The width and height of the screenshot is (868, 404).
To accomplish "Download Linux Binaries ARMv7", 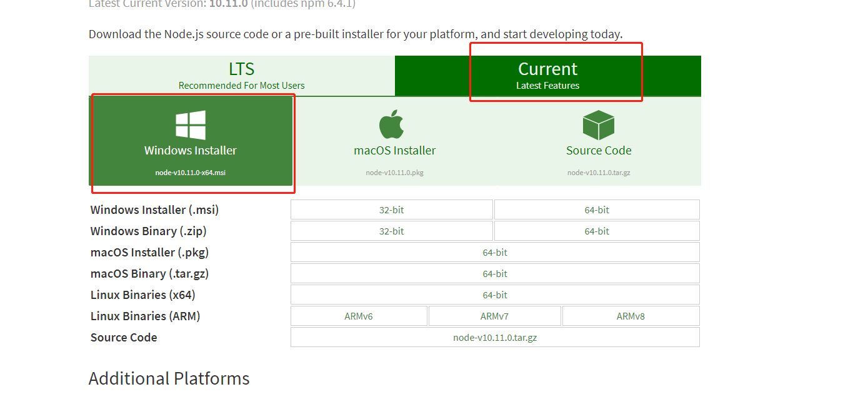I will pyautogui.click(x=494, y=316).
